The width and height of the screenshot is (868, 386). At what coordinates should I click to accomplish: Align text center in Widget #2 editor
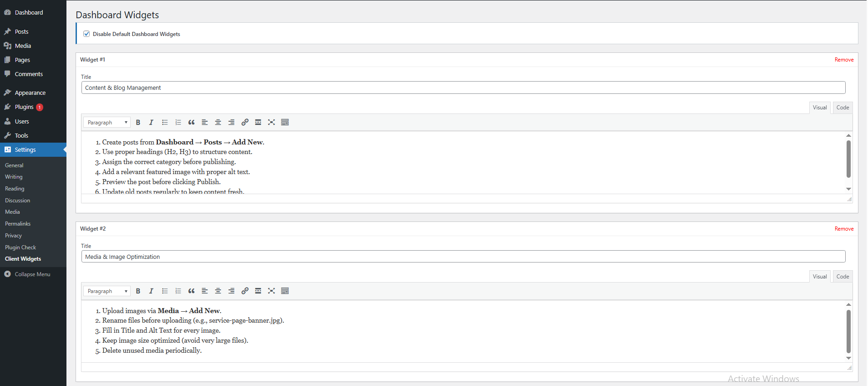(218, 291)
